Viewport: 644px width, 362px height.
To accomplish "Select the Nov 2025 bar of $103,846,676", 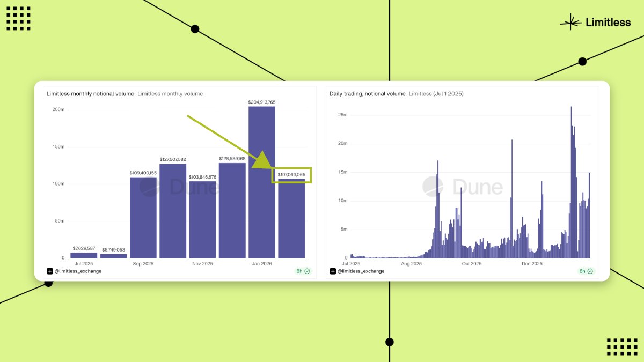I will point(202,219).
